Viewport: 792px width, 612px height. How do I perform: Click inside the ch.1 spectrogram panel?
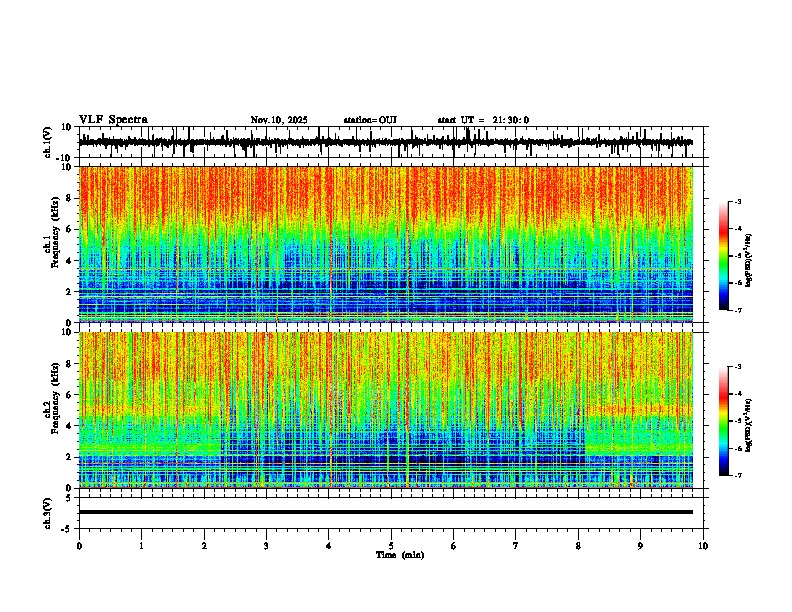[386, 244]
